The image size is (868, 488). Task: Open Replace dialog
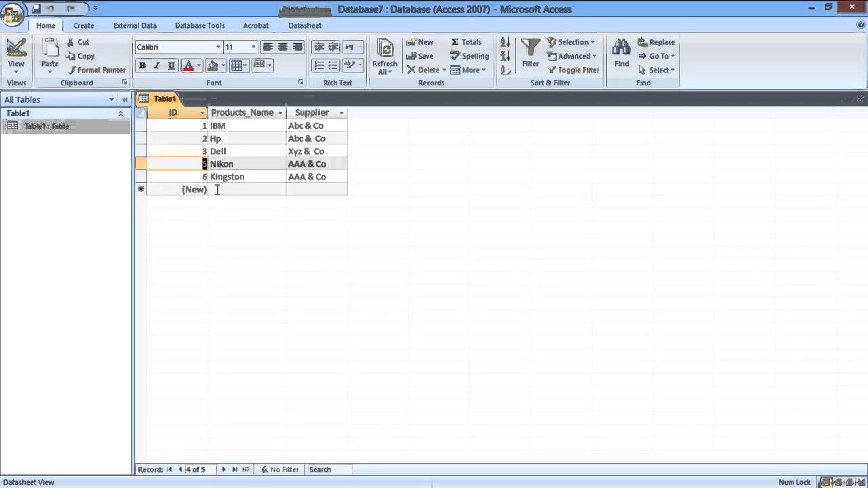click(656, 42)
